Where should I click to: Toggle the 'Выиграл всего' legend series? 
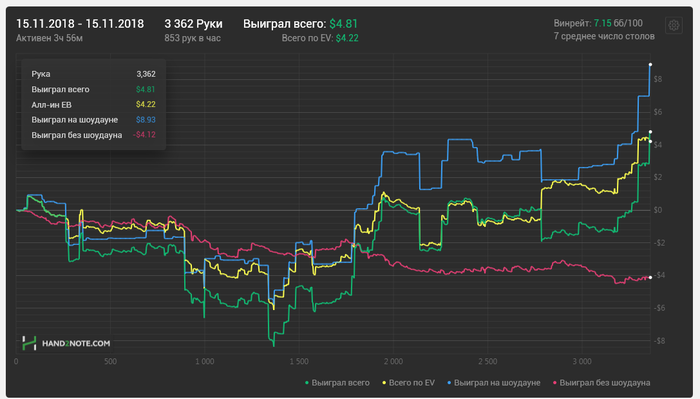click(338, 382)
